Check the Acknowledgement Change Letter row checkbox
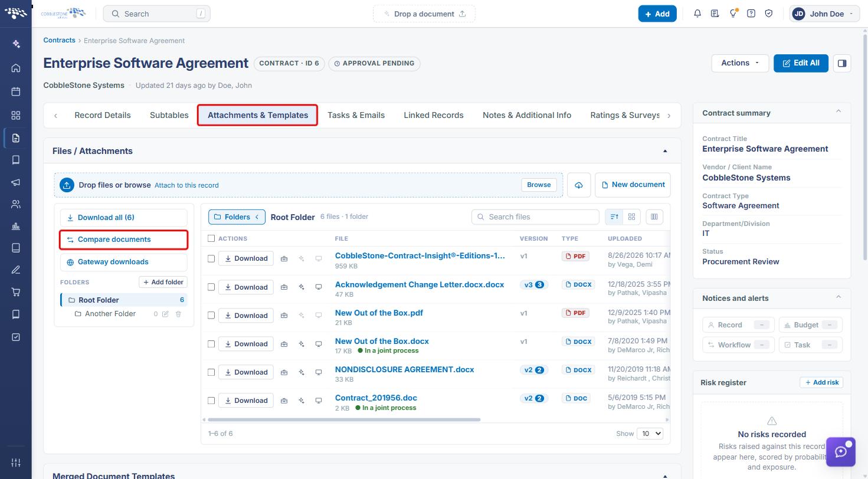Image resolution: width=868 pixels, height=479 pixels. pos(211,287)
